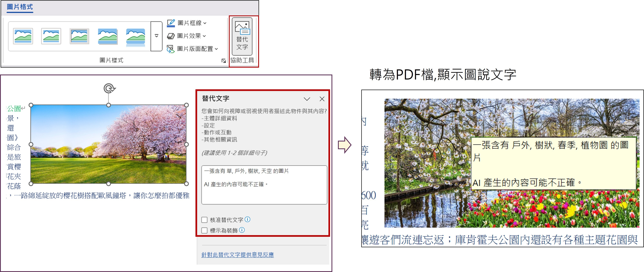Close the 替代文字 pane
This screenshot has height=272, width=644.
click(x=322, y=99)
